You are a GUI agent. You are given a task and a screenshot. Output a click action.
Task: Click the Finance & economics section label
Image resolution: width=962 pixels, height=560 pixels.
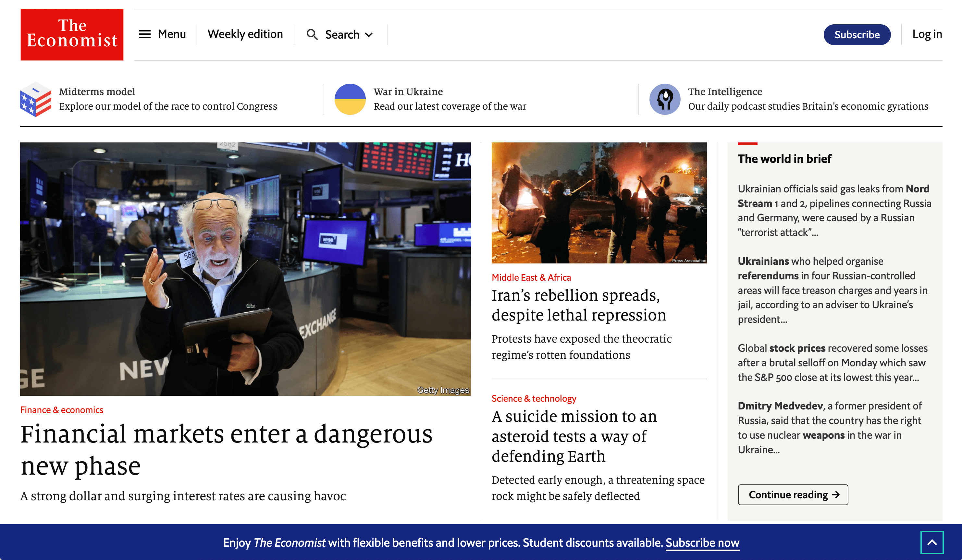pyautogui.click(x=62, y=410)
